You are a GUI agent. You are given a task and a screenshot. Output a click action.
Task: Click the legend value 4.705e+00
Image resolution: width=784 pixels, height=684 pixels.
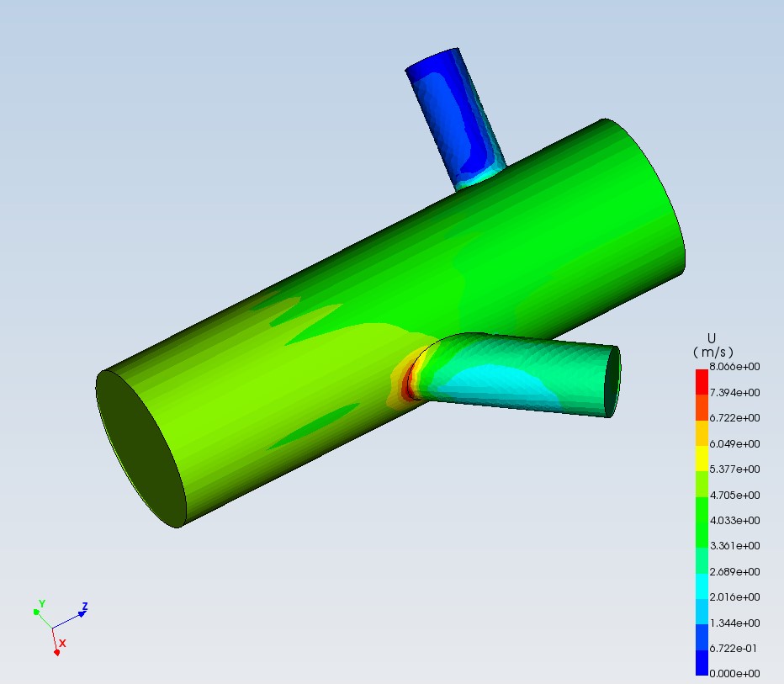734,495
